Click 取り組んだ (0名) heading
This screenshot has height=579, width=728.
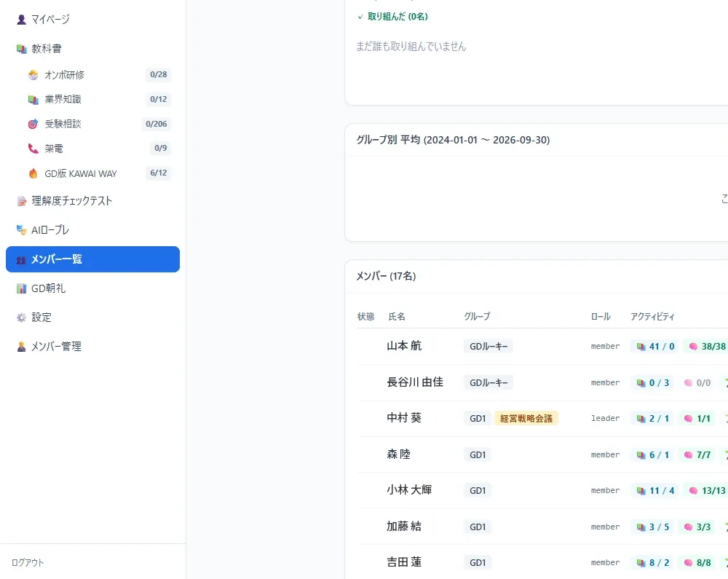(397, 16)
